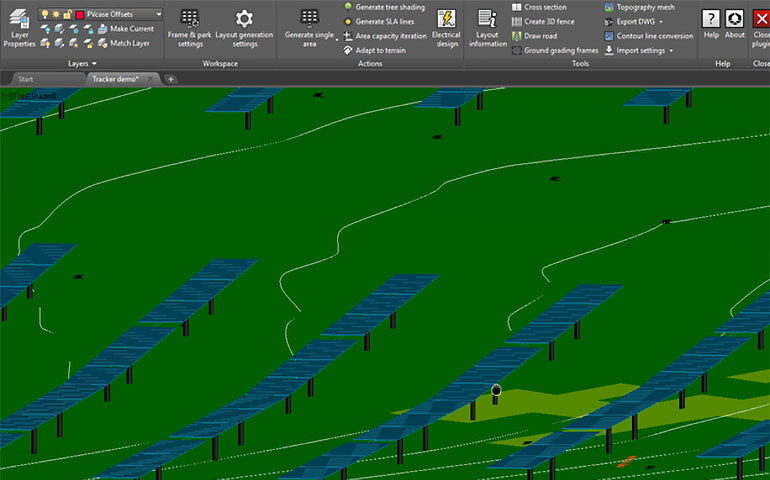Click the second small layer icon in Make Current row
This screenshot has width=770, height=480.
[x=59, y=29]
